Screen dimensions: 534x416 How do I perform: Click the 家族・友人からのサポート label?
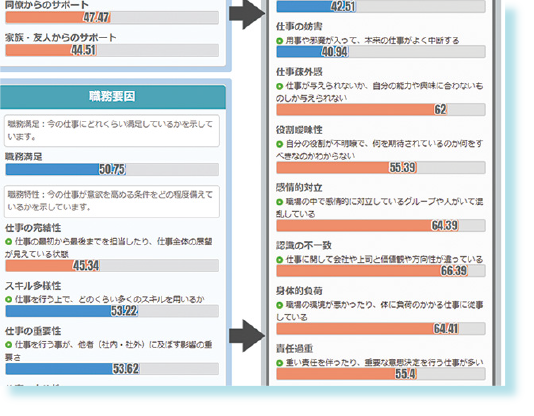[61, 37]
